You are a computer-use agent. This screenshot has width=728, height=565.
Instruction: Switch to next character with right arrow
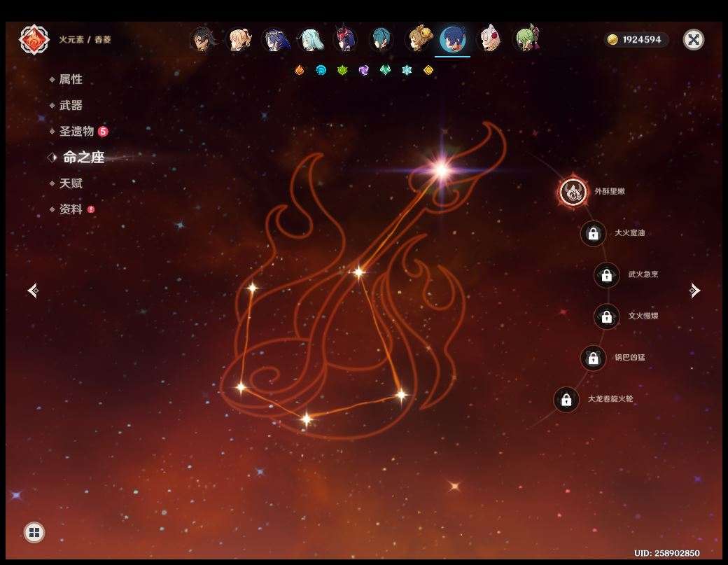[x=694, y=291]
